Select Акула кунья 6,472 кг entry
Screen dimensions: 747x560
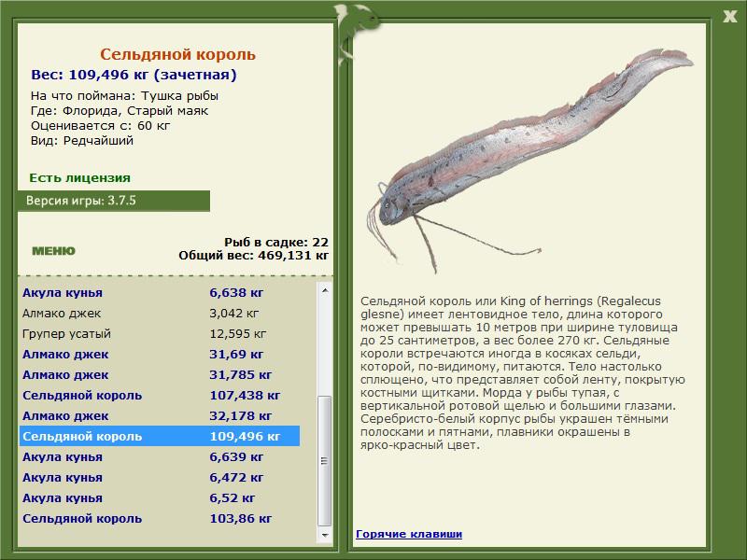tap(160, 477)
